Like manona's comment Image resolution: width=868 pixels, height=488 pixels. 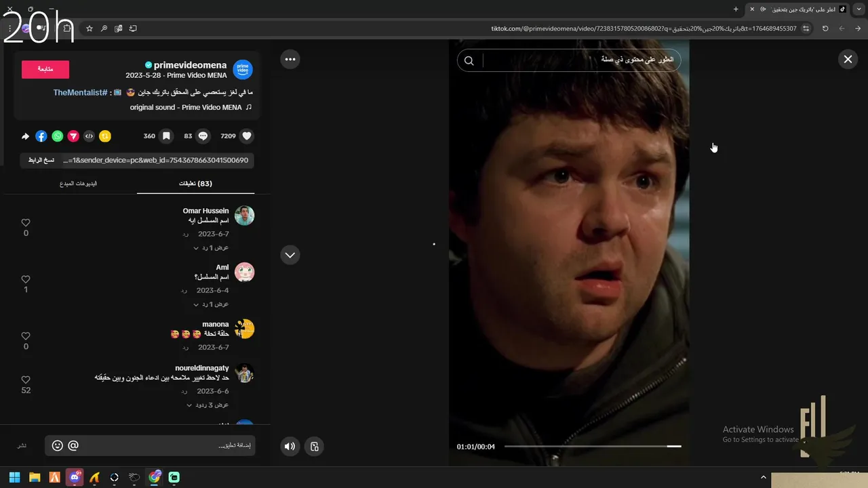[26, 336]
